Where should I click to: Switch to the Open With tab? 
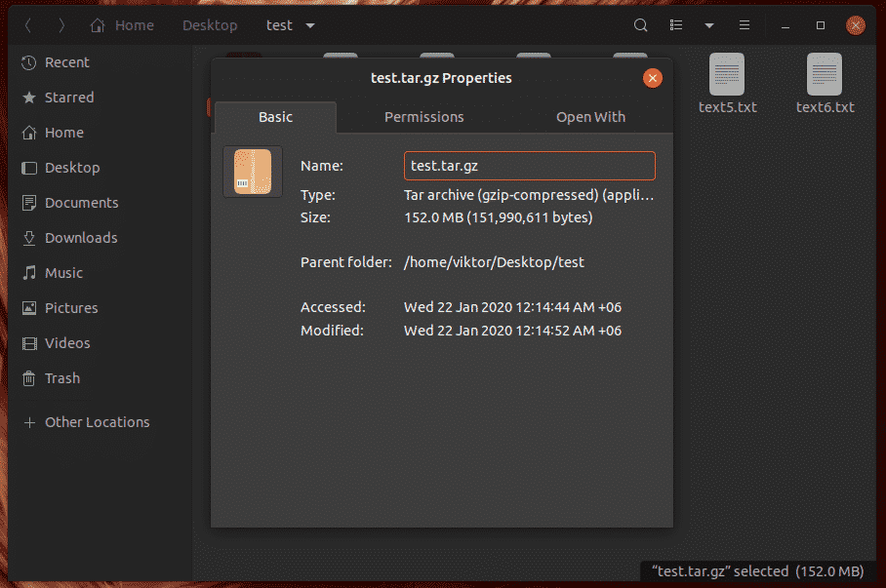[590, 117]
